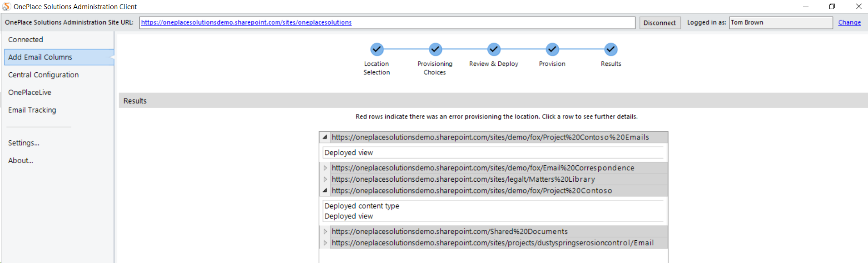This screenshot has width=868, height=263.
Task: Click the Provision step checkmark
Action: 552,49
